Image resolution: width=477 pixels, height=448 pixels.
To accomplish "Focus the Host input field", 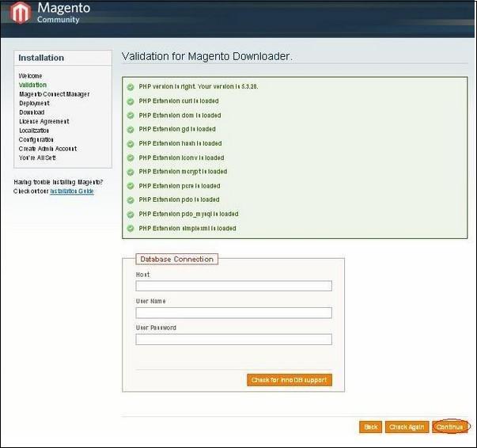I will click(233, 286).
